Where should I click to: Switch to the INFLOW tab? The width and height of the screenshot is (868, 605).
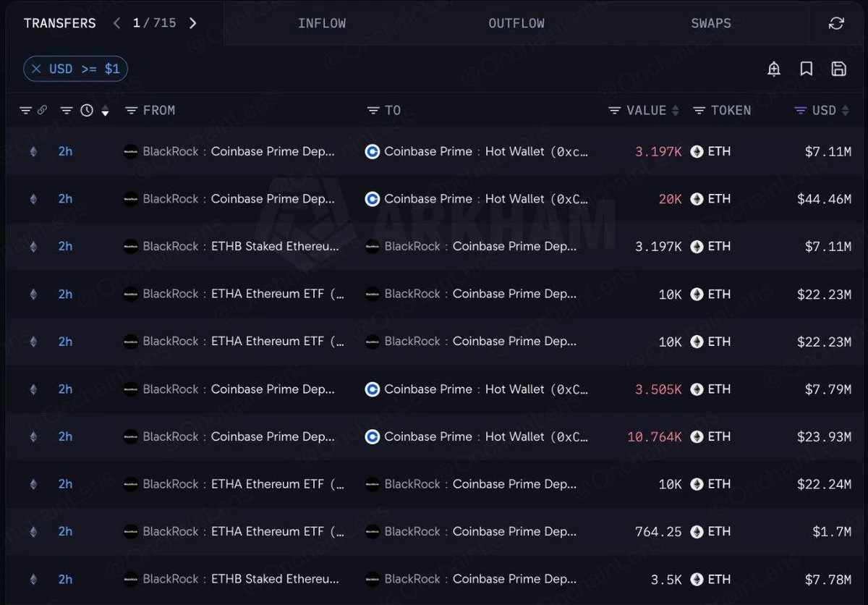(x=322, y=23)
